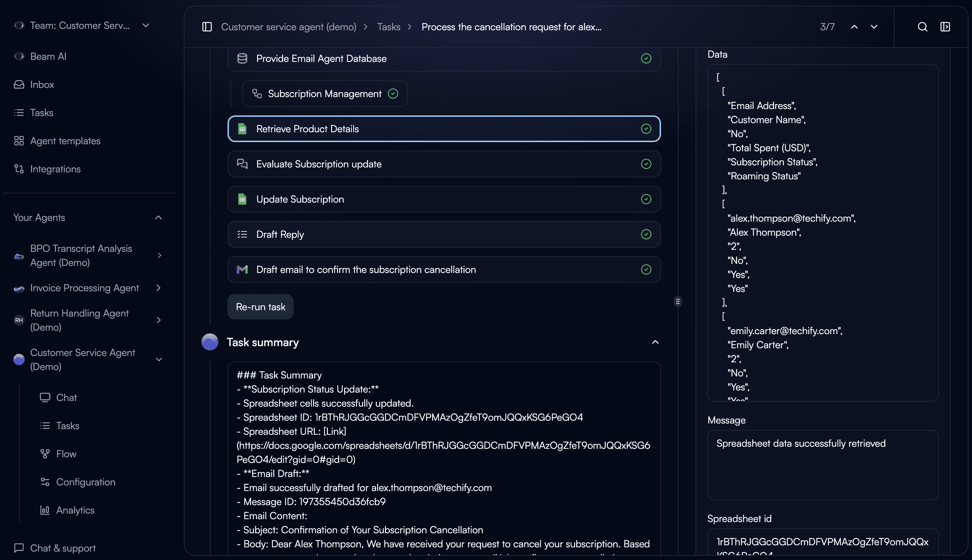Click the database icon on Provide Email Agent Database
The width and height of the screenshot is (972, 560).
point(242,58)
